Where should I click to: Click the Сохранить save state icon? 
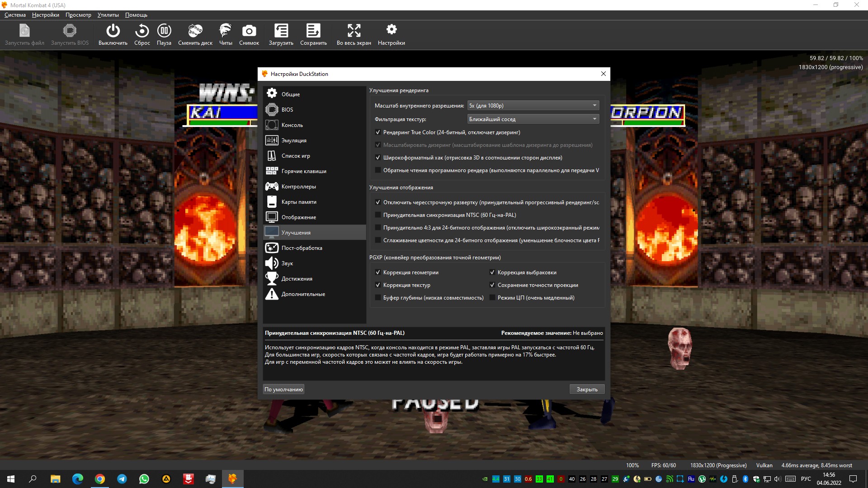click(x=313, y=35)
